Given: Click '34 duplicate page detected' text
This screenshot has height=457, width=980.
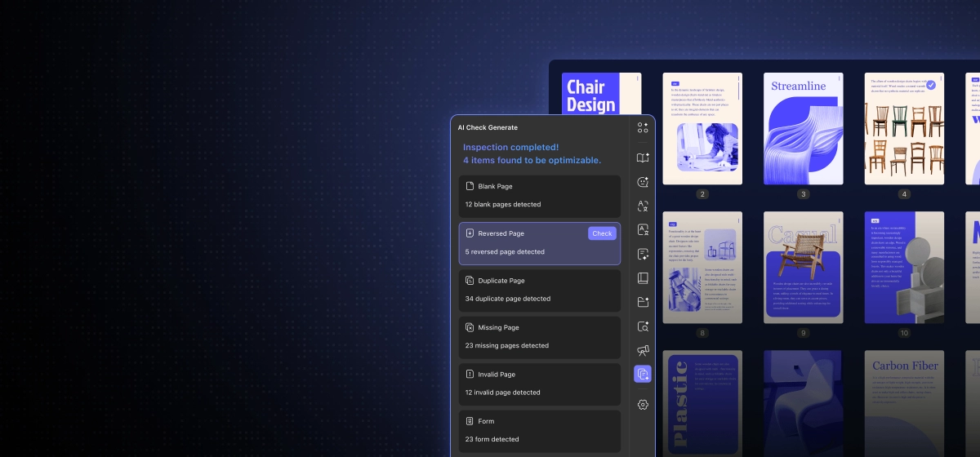Looking at the screenshot, I should (x=508, y=299).
